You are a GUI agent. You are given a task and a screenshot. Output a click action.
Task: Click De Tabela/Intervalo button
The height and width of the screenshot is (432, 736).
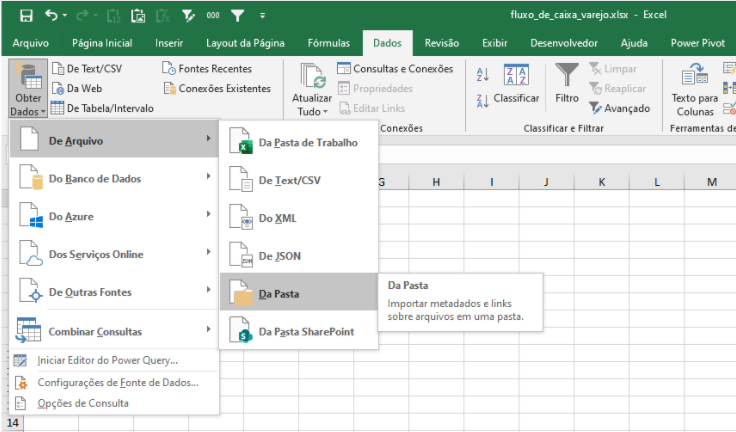click(x=102, y=108)
